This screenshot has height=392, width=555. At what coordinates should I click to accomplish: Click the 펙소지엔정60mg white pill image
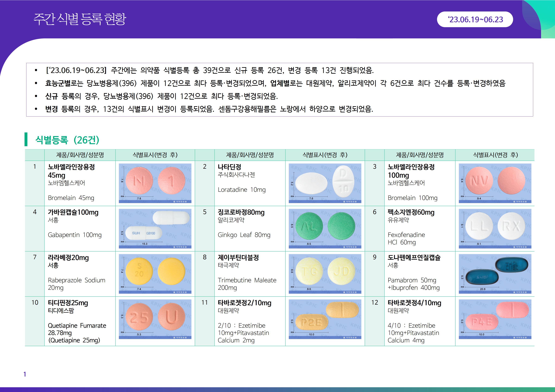[x=495, y=229]
